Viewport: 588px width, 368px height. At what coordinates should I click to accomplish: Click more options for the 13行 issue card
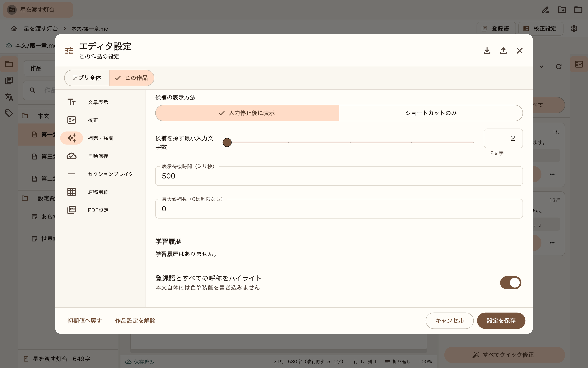pos(552,243)
